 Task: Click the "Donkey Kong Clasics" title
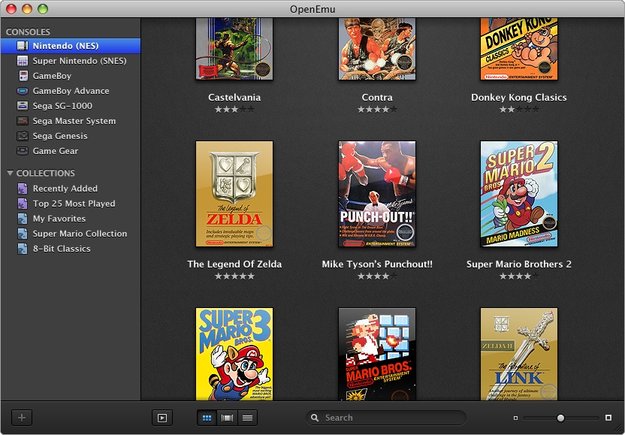[x=519, y=97]
